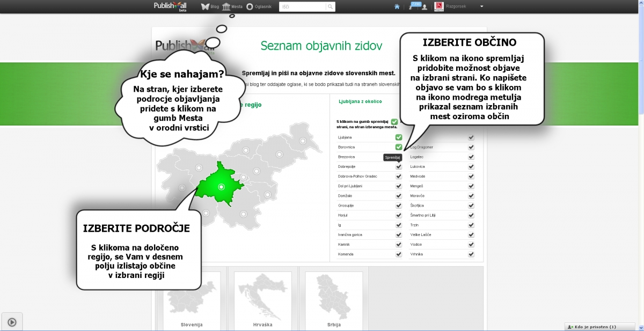Open the account dropdown arrow beside Razgorsek
The height and width of the screenshot is (331, 644).
pyautogui.click(x=481, y=6)
